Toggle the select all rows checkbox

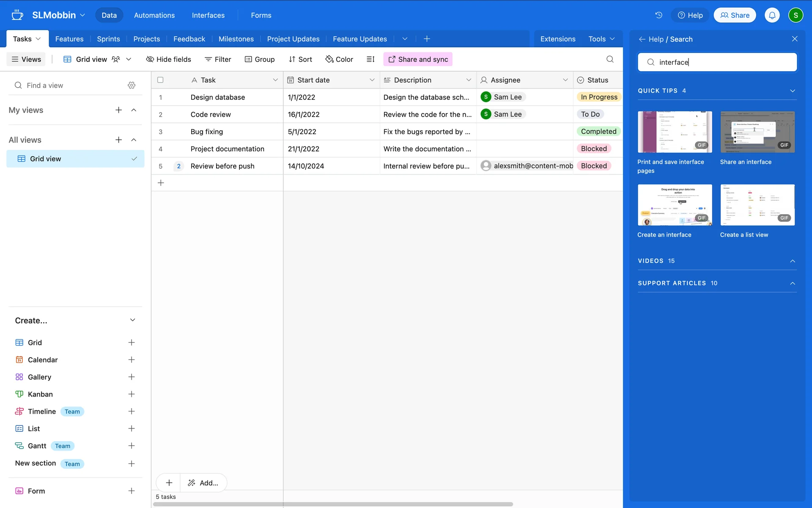pyautogui.click(x=160, y=80)
